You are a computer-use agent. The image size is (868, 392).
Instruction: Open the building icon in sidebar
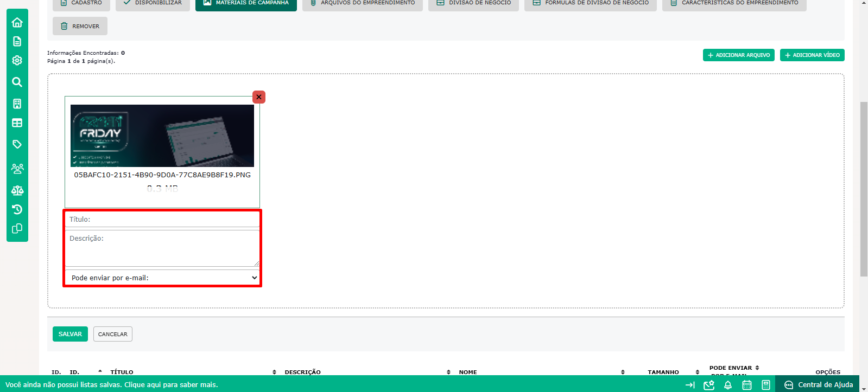pyautogui.click(x=17, y=104)
